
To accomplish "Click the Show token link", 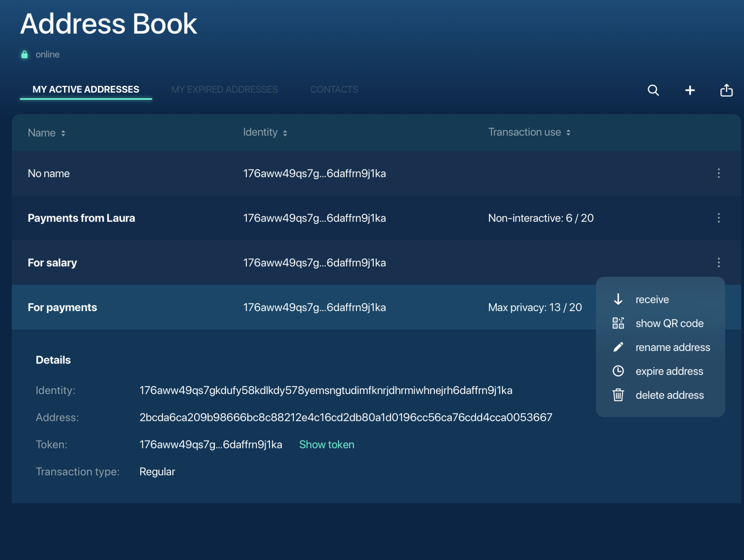I will click(327, 444).
